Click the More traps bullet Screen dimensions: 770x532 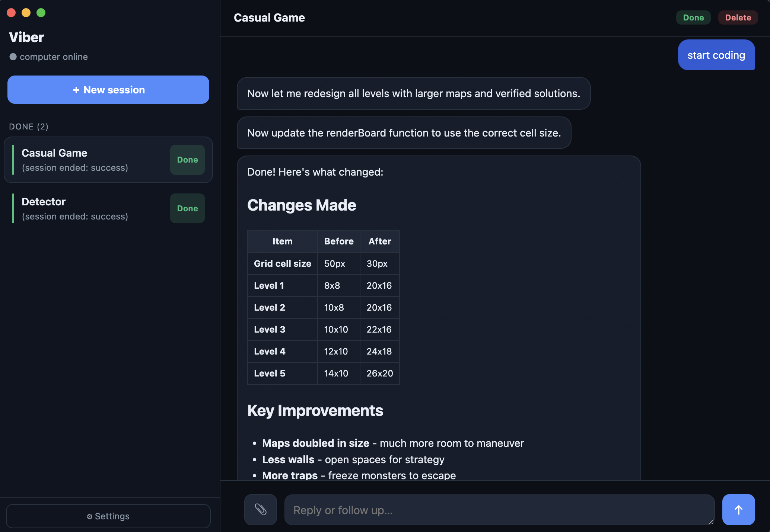click(359, 475)
